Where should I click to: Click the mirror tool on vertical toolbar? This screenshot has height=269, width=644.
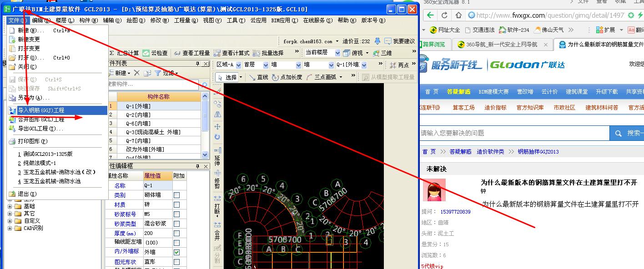point(217,115)
